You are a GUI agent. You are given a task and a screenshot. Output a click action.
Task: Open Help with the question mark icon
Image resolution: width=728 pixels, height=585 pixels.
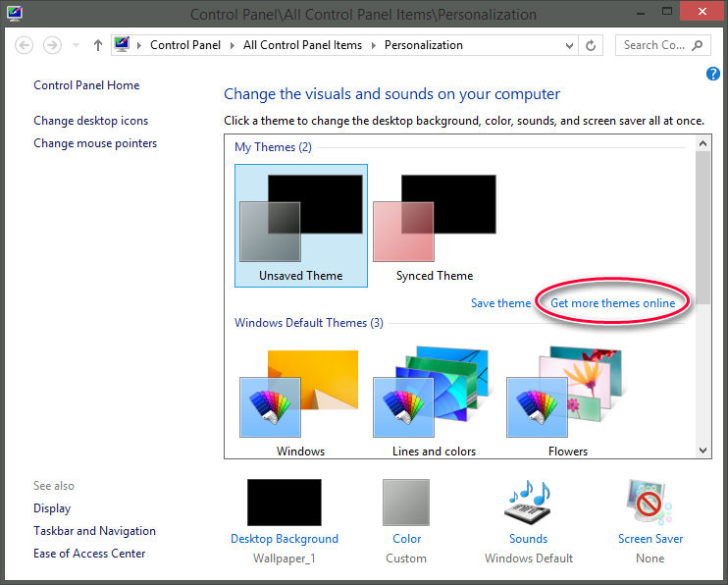(x=712, y=74)
